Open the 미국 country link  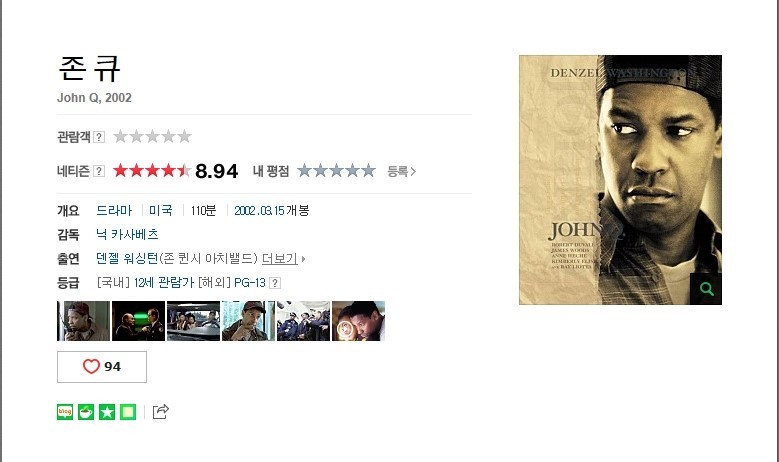click(161, 211)
